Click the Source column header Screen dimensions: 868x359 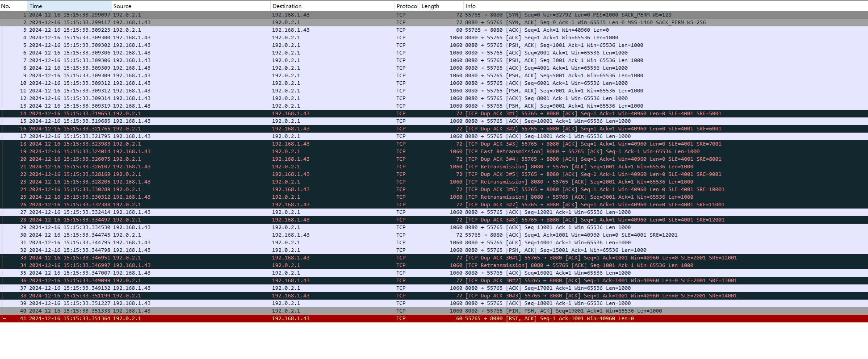[191, 6]
